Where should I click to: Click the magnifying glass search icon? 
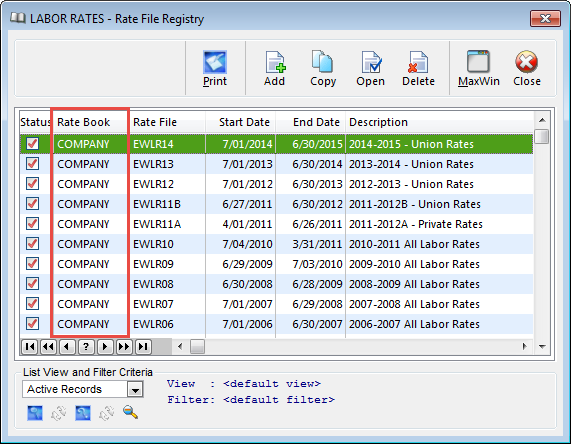[x=130, y=413]
